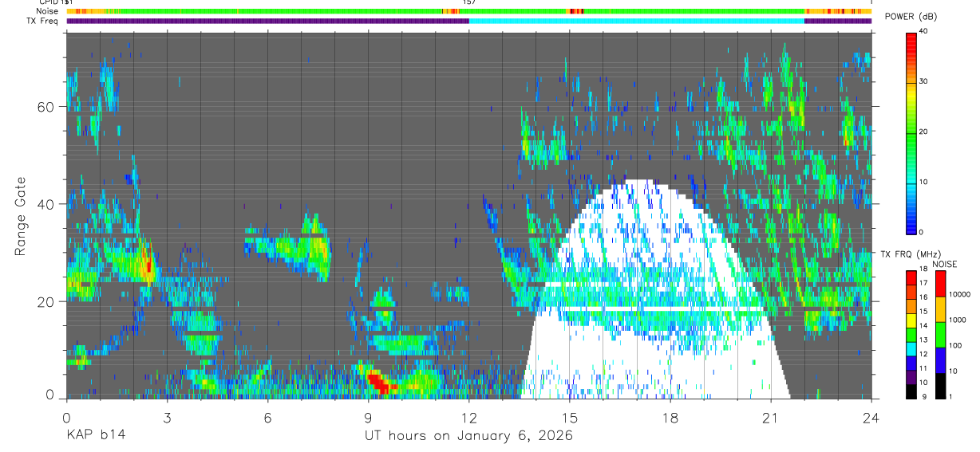This screenshot has width=980, height=452.
Task: Click the 12 tick on the UT hours axis
Action: (x=468, y=417)
